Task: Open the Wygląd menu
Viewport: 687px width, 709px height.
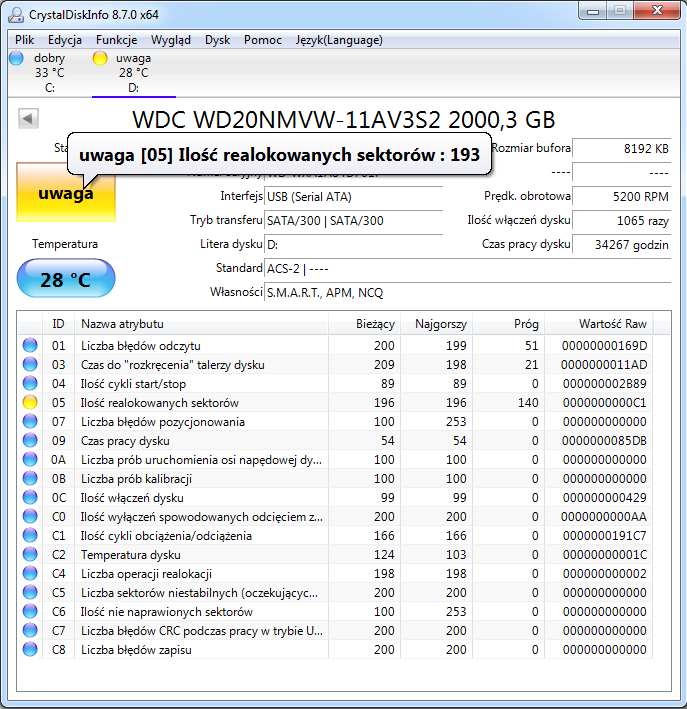Action: pyautogui.click(x=171, y=40)
